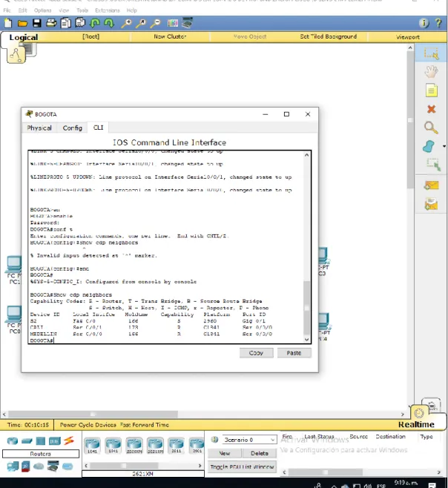Screen dimensions: 448x488
Task: Click the Print icon in the toolbar
Action: pos(51,23)
